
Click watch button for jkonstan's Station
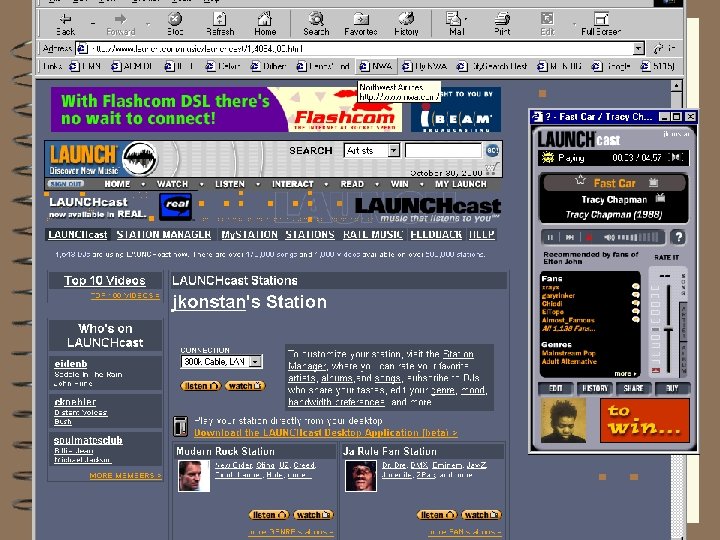(x=245, y=386)
